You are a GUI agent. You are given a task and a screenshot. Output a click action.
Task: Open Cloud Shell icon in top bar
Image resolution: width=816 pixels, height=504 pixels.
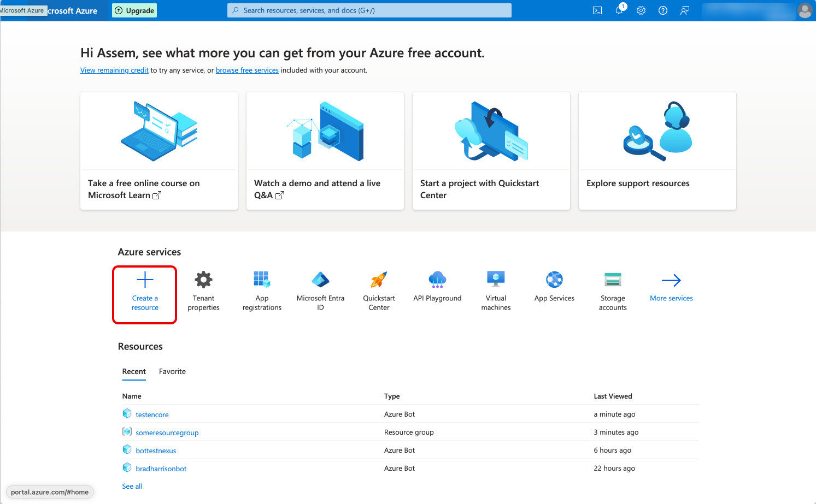tap(597, 10)
